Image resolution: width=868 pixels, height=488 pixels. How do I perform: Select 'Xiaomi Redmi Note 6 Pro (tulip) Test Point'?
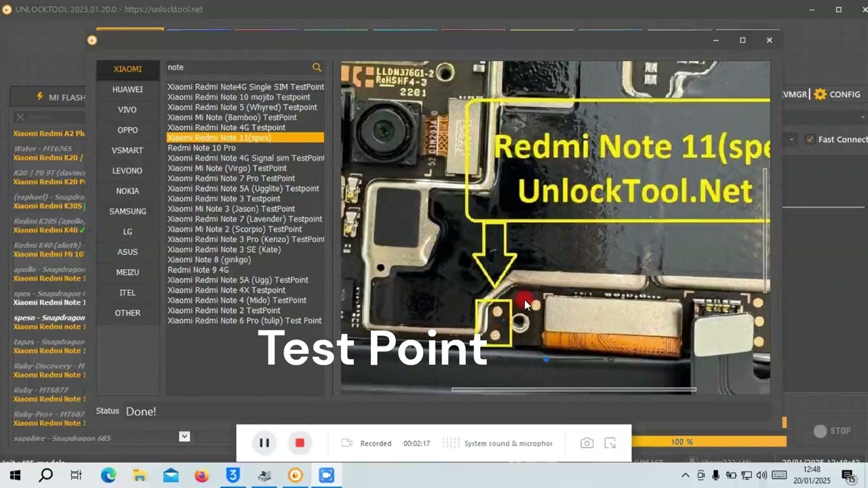245,321
